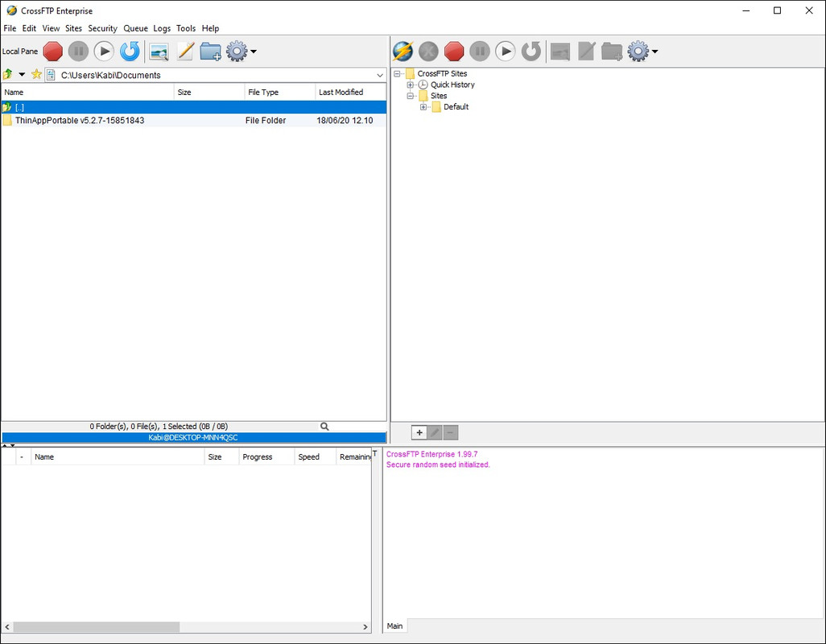The image size is (826, 644).
Task: Open the remote gear dropdown arrow
Action: point(655,52)
